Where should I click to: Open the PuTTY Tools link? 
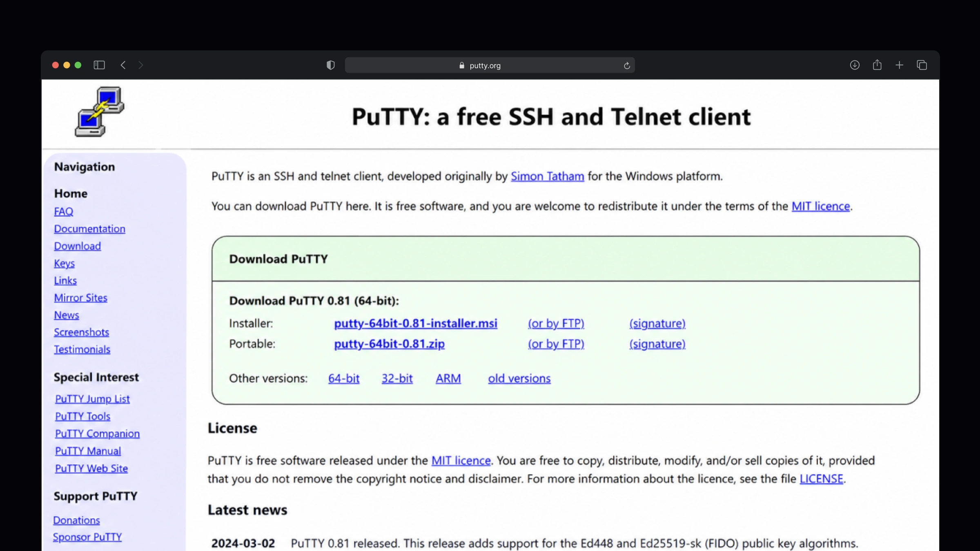(83, 416)
